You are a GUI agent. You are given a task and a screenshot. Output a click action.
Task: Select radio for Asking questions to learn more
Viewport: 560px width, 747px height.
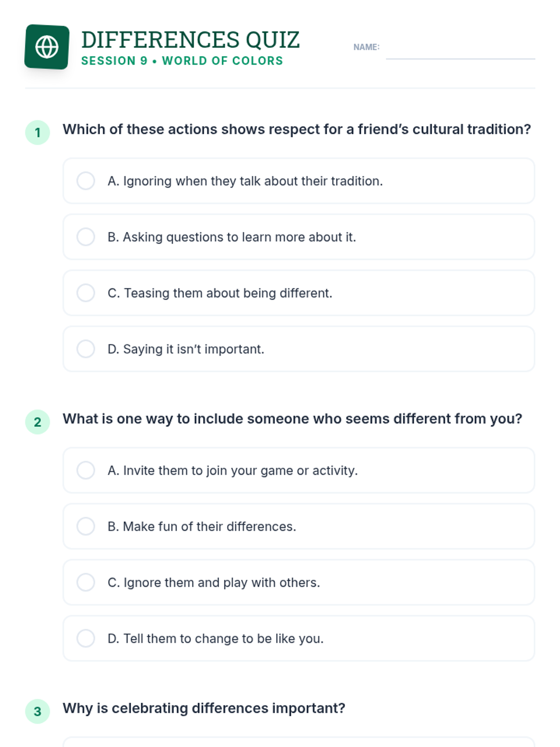pos(86,237)
